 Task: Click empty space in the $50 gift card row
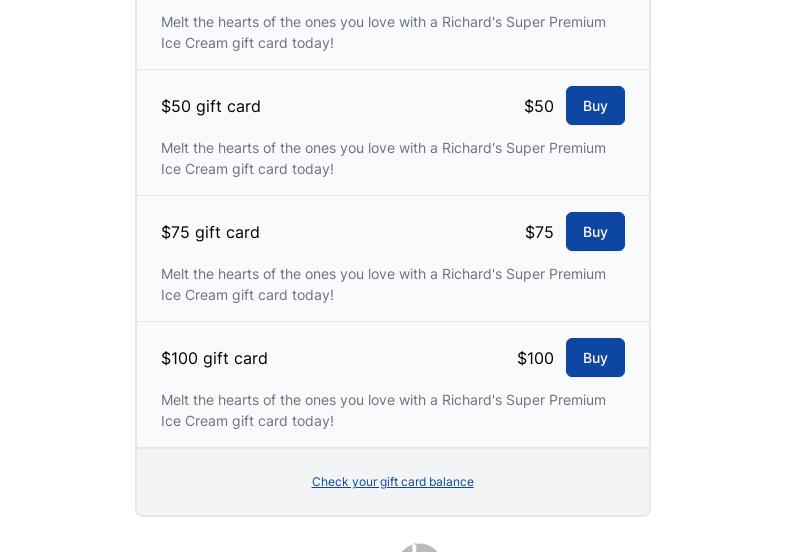tap(390, 106)
